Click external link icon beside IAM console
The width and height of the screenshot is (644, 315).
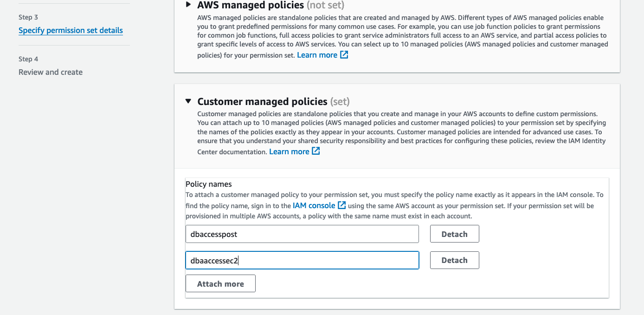[x=341, y=205]
